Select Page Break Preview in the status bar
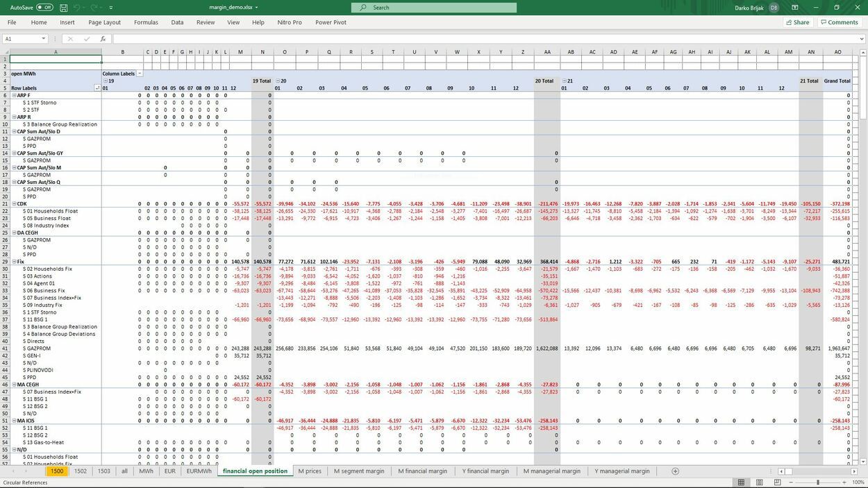 (778, 482)
